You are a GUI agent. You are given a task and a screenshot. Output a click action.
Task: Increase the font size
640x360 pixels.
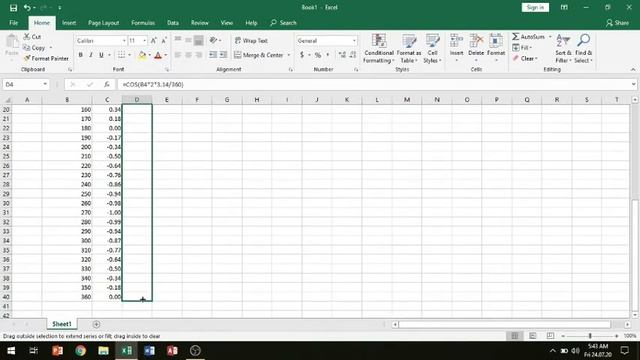(x=153, y=40)
